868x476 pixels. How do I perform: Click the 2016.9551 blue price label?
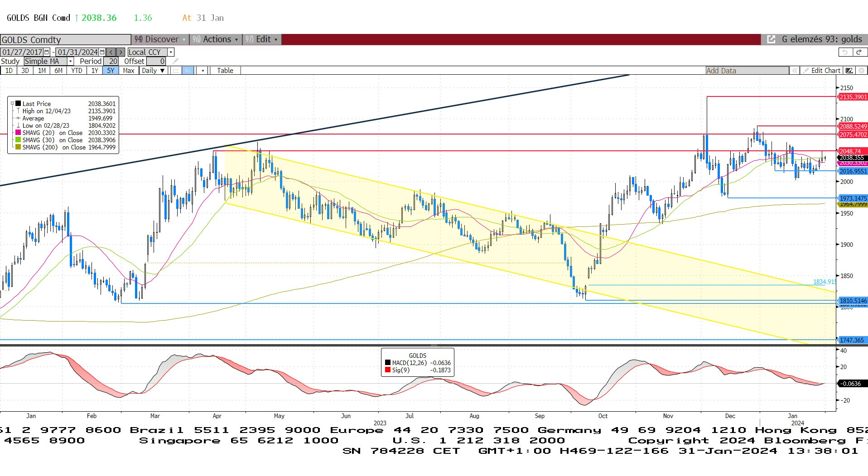pos(852,171)
